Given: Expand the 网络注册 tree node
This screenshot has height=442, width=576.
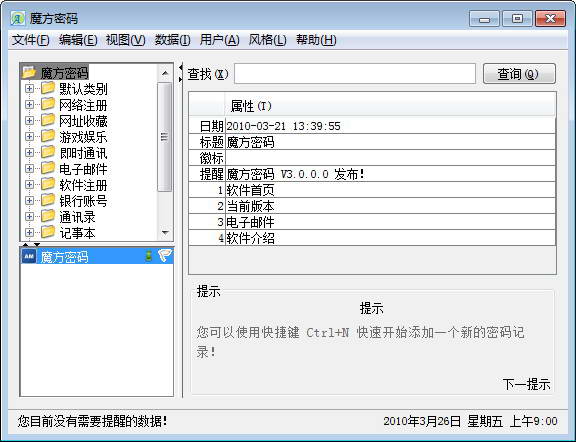Looking at the screenshot, I should tap(29, 105).
